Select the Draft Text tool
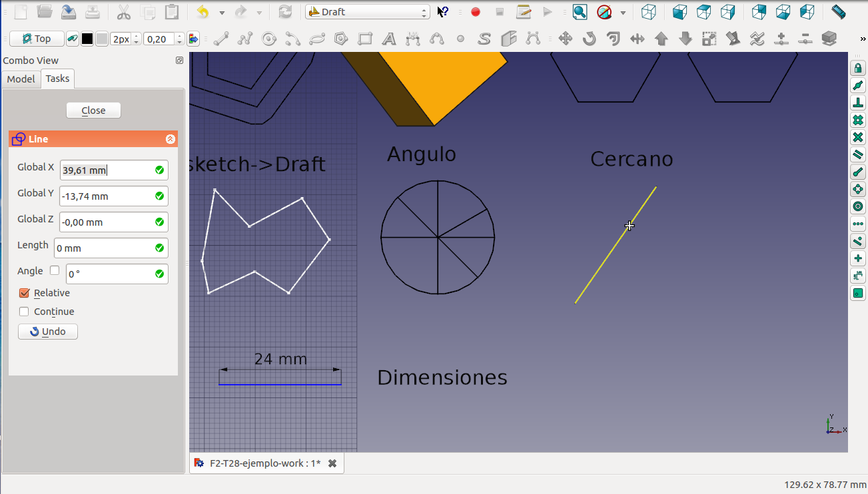The height and width of the screenshot is (494, 868). pyautogui.click(x=389, y=39)
